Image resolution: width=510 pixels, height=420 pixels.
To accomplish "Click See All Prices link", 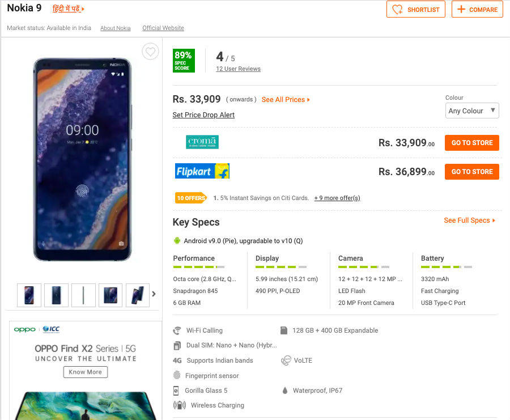I will (286, 100).
